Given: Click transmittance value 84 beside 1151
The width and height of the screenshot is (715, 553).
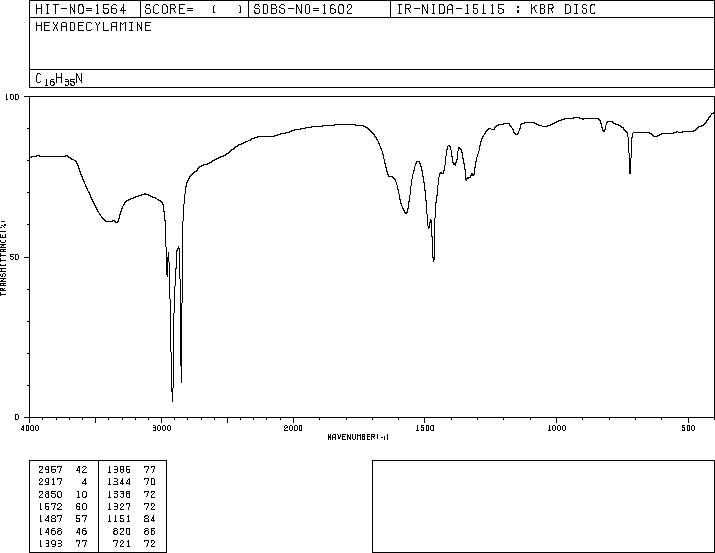Looking at the screenshot, I should coord(150,519).
